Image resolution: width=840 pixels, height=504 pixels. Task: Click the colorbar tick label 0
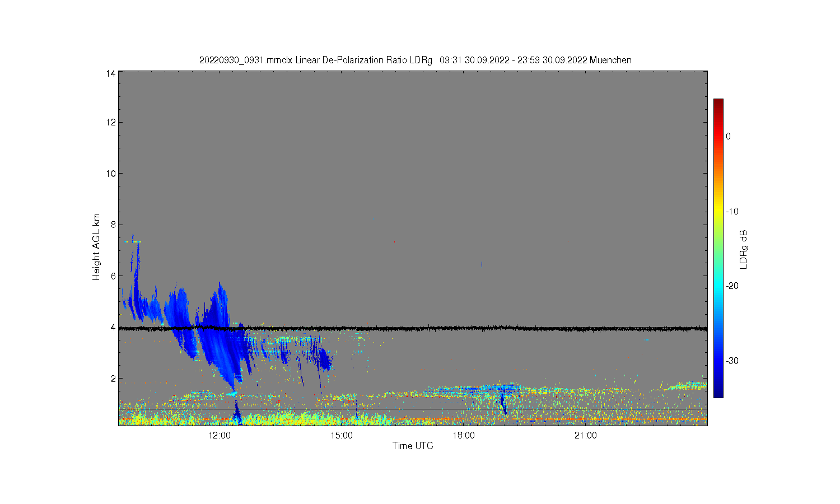click(x=728, y=136)
